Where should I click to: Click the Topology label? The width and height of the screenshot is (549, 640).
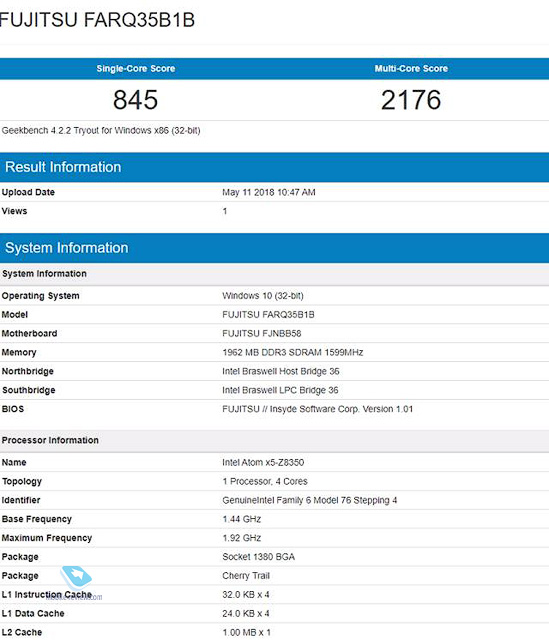click(22, 482)
